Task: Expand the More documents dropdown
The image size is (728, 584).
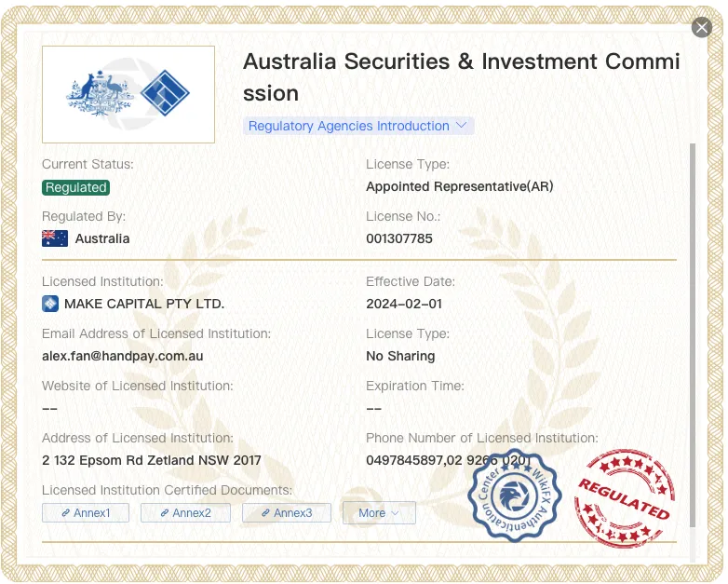Action: (x=379, y=513)
